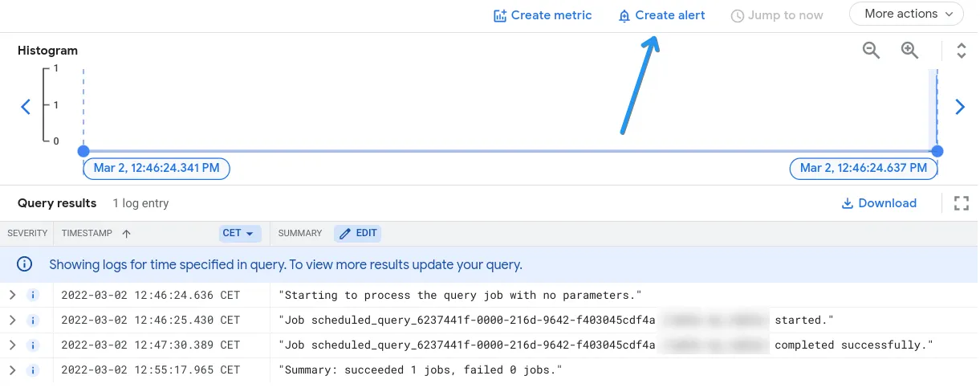Viewport: 980px width, 392px height.
Task: Expand the 'Summary: succeeded 1 jobs' entry
Action: 12,370
